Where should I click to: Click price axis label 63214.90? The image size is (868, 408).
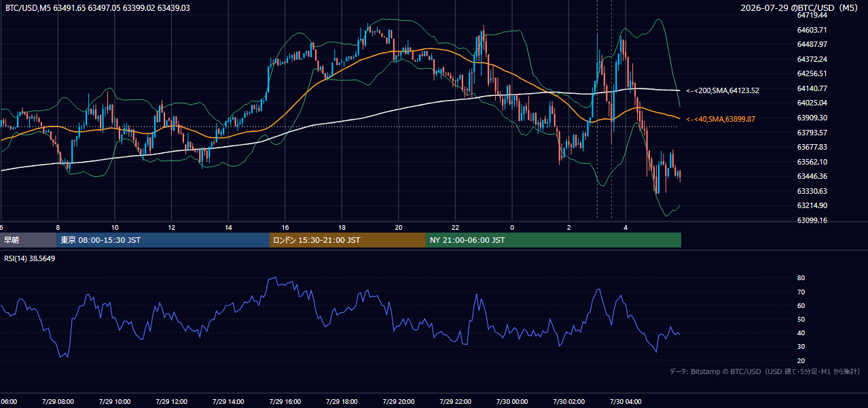click(812, 205)
